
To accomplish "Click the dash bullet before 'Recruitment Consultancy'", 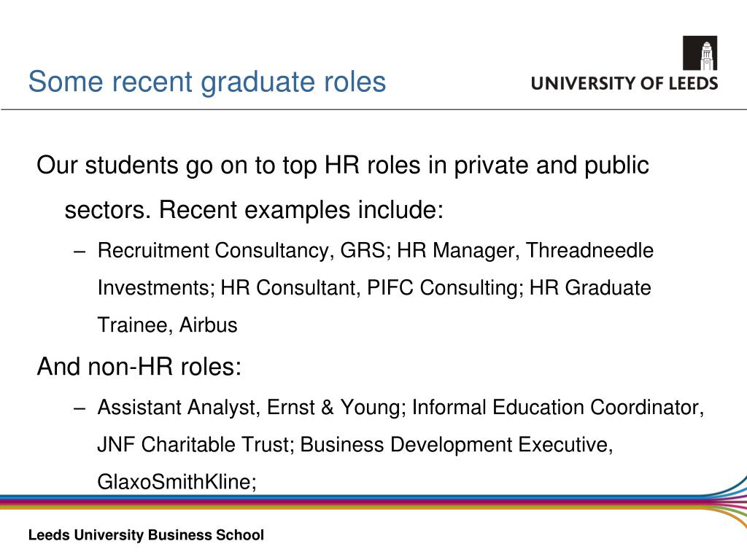I will coord(80,251).
